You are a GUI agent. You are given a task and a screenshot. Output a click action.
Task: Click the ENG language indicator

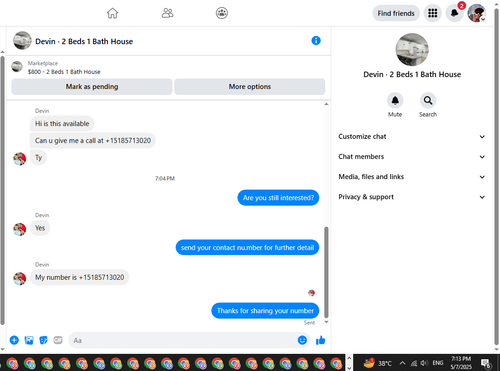438,363
